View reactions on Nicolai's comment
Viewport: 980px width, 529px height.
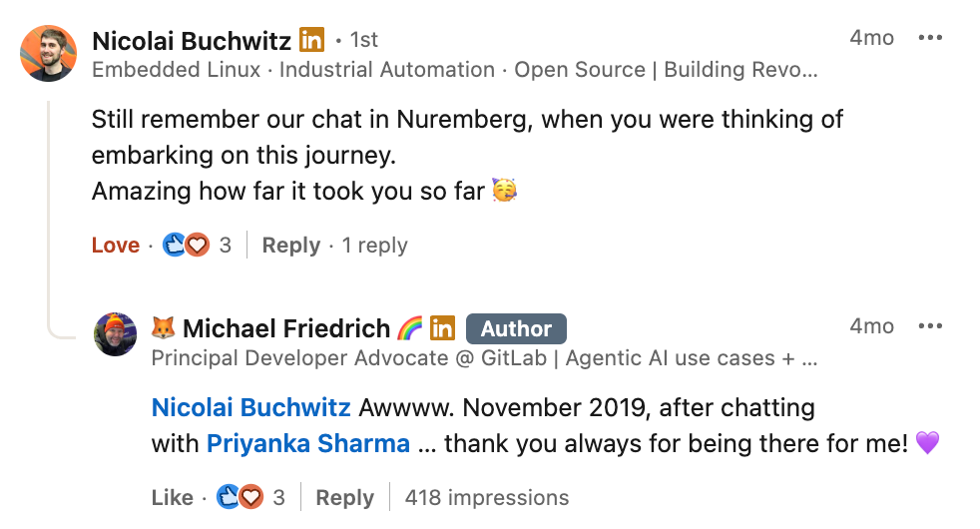click(186, 246)
